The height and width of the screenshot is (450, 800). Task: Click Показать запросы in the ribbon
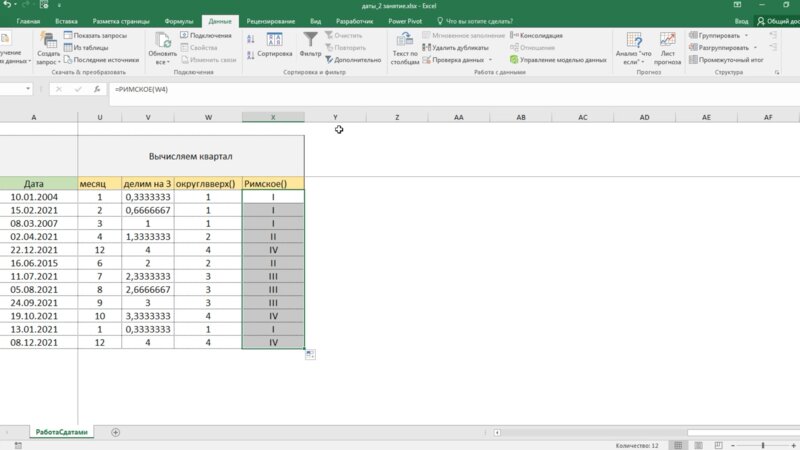coord(95,35)
